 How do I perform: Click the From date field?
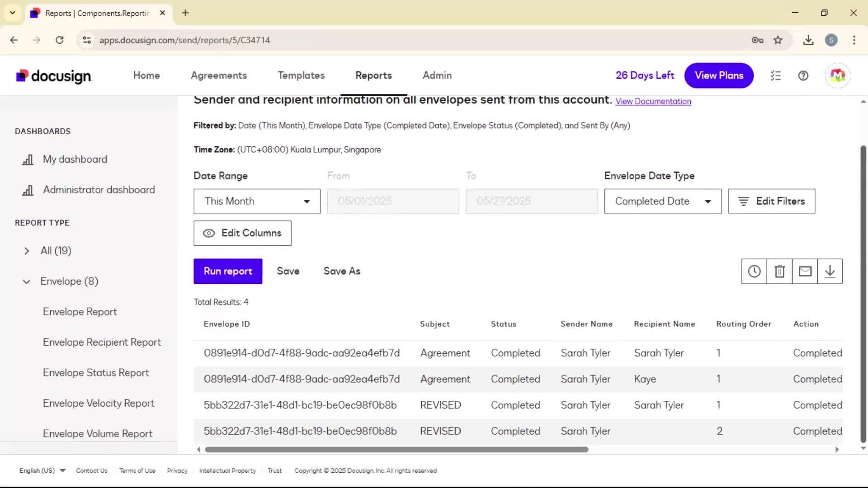click(x=393, y=202)
